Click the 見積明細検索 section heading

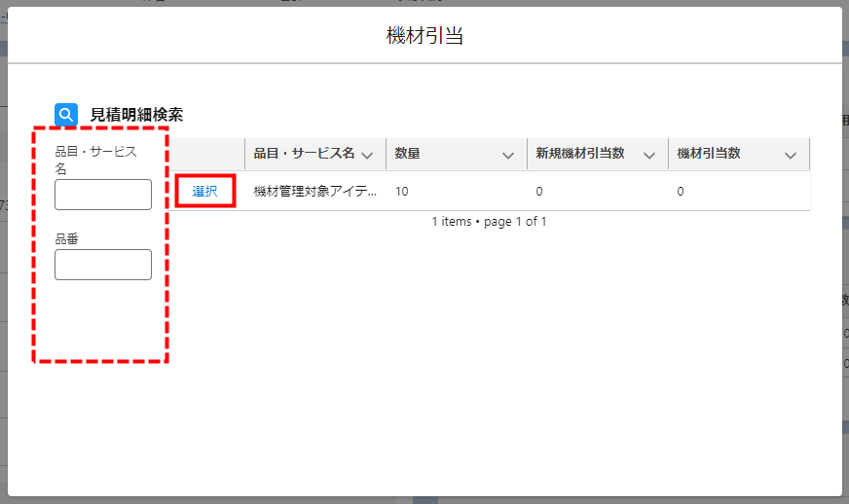[x=136, y=115]
